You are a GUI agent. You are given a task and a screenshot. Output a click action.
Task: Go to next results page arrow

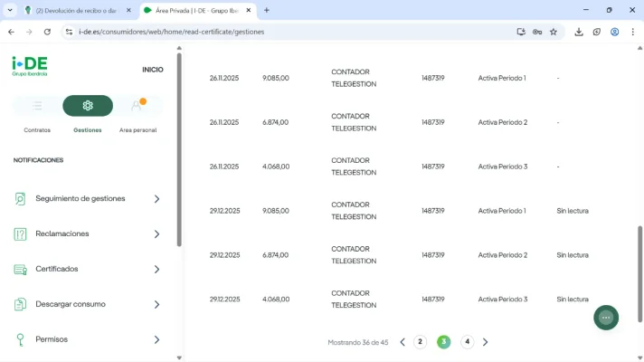click(485, 342)
